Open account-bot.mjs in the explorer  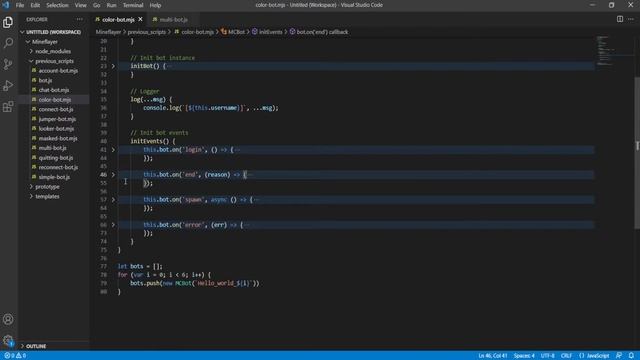click(58, 71)
